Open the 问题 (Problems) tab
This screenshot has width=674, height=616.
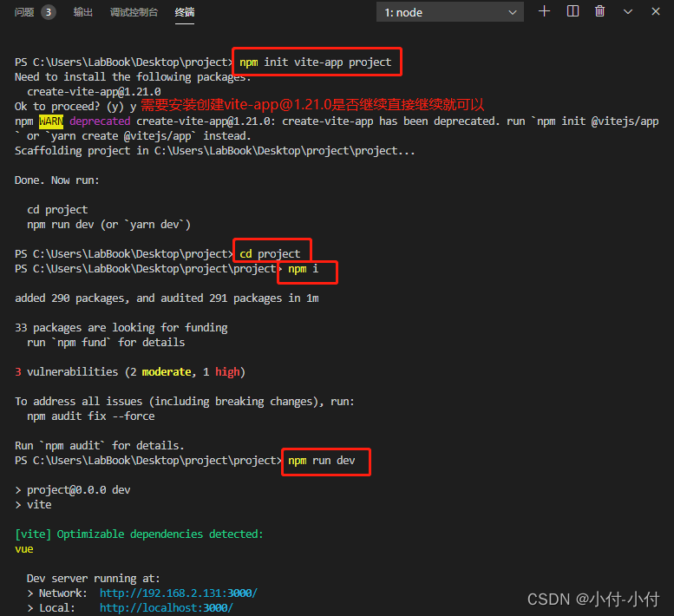pyautogui.click(x=24, y=12)
